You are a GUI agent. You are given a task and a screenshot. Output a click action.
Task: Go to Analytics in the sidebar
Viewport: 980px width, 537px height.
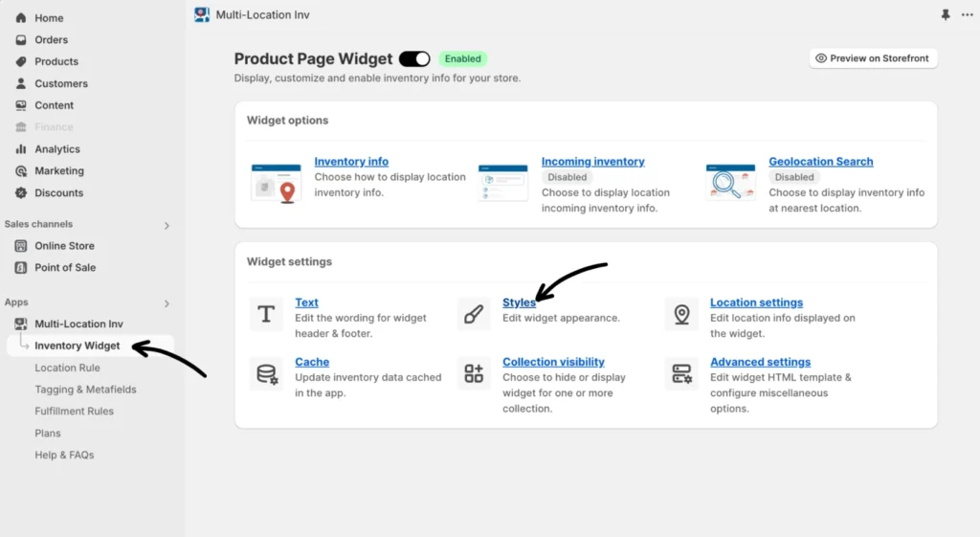57,149
